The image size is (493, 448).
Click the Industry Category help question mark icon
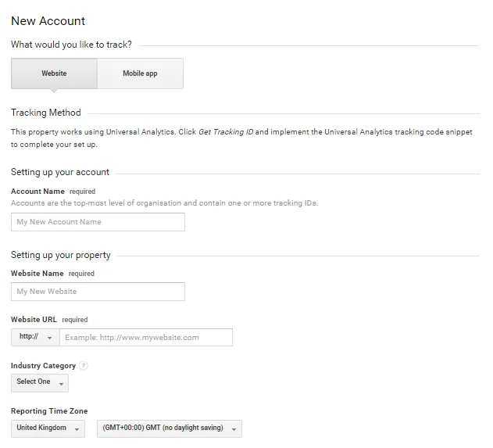click(84, 366)
